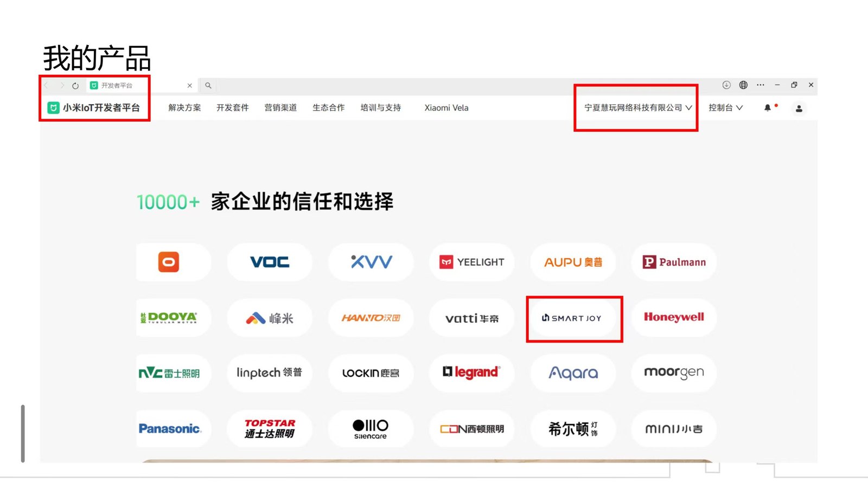Click the 希尔顿灯饰 brand logo

tap(573, 428)
